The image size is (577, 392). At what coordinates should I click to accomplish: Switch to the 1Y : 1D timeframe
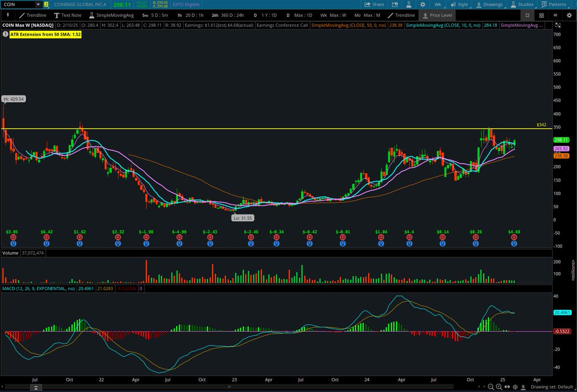265,15
